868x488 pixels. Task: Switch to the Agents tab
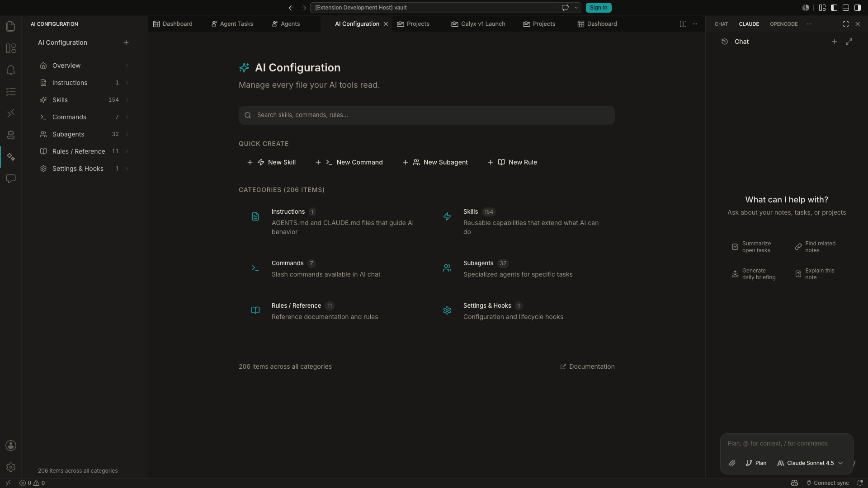click(x=286, y=24)
